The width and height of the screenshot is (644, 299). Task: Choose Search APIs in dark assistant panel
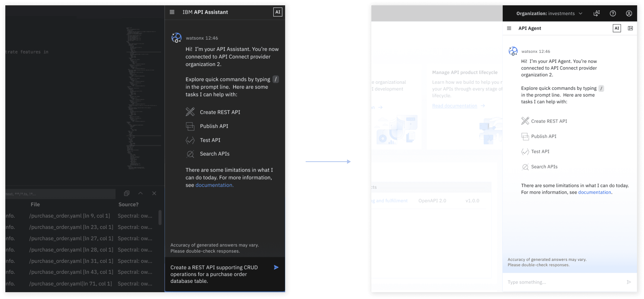[215, 154]
